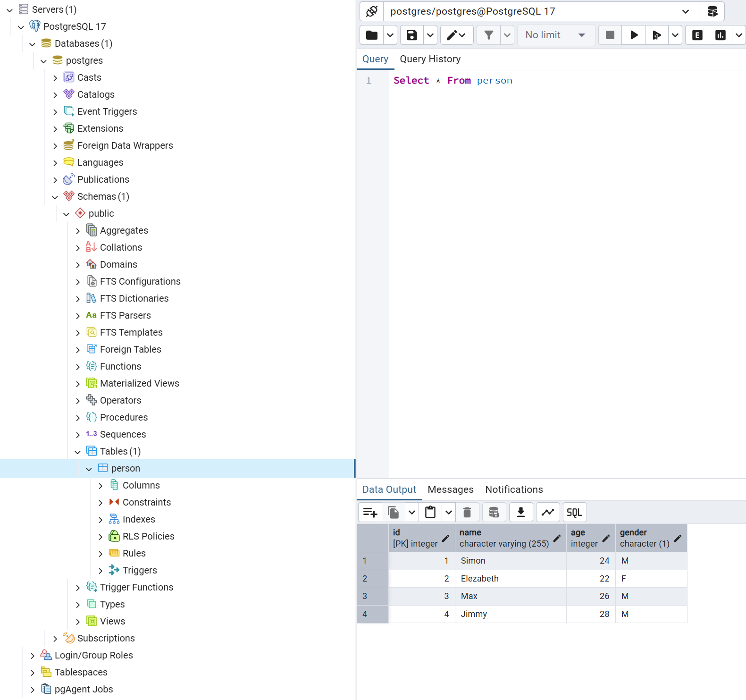The width and height of the screenshot is (746, 700).
Task: Switch to the Query History tab
Action: coord(430,59)
